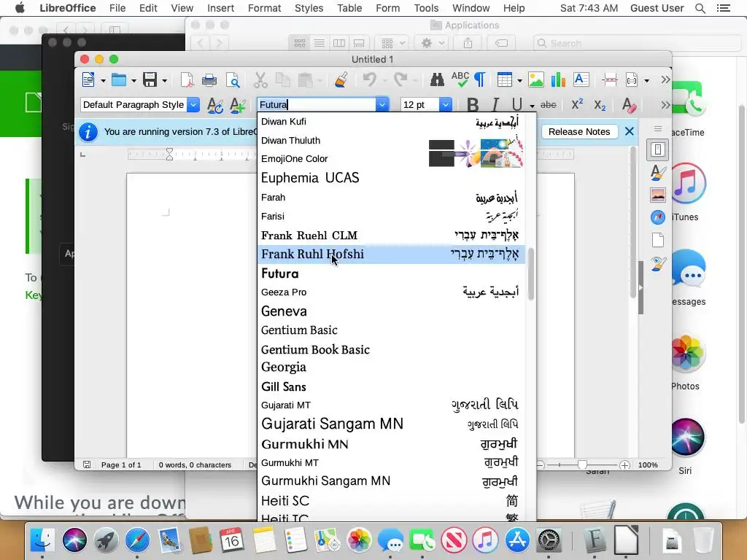
Task: Open sidebar Gallery panel
Action: point(658,195)
